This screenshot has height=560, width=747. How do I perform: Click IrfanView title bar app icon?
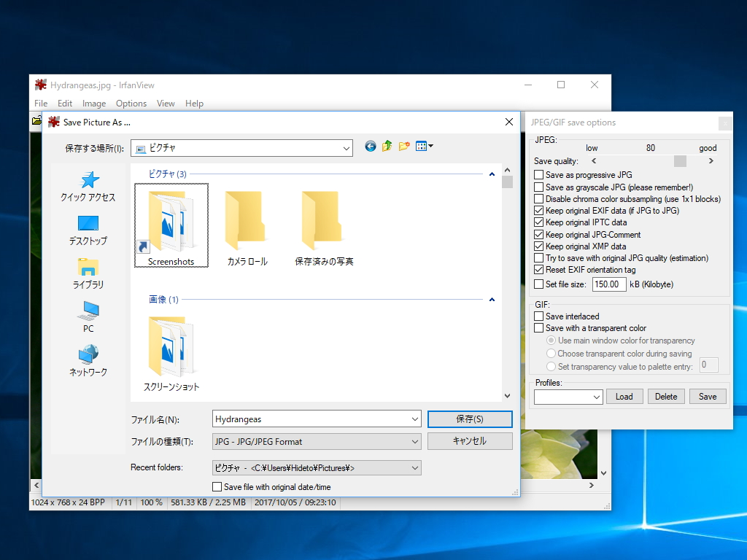(x=41, y=85)
